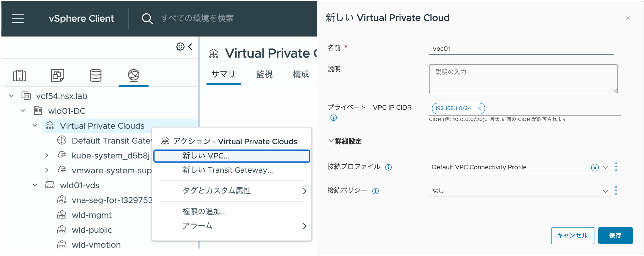Image resolution: width=644 pixels, height=256 pixels.
Task: Select Default Transit Gateway tree item
Action: [111, 141]
